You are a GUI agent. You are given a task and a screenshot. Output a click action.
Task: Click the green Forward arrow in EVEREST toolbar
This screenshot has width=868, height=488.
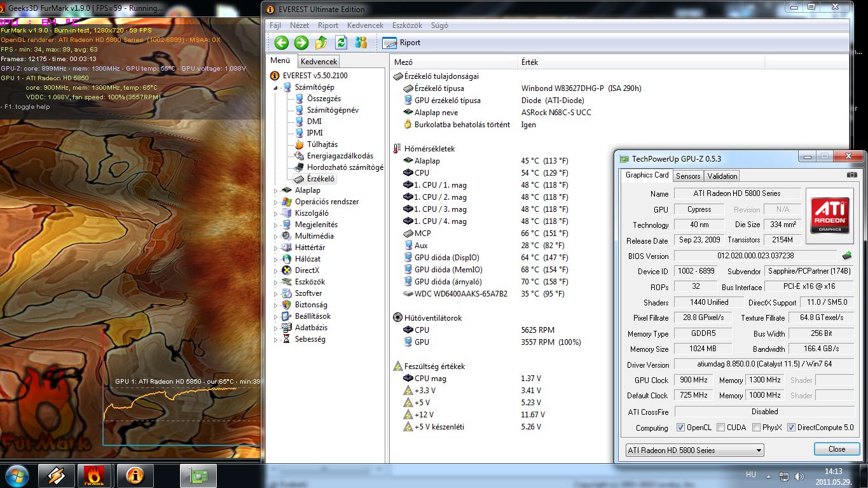(x=301, y=43)
